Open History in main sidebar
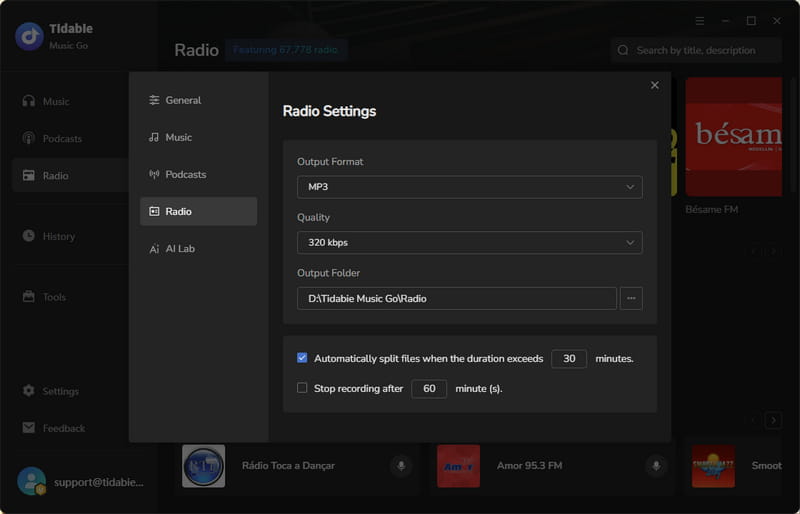The image size is (800, 514). 70,236
